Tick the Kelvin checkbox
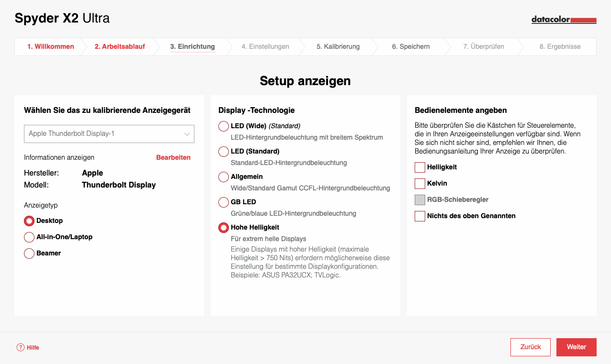This screenshot has width=611, height=364. [x=420, y=184]
